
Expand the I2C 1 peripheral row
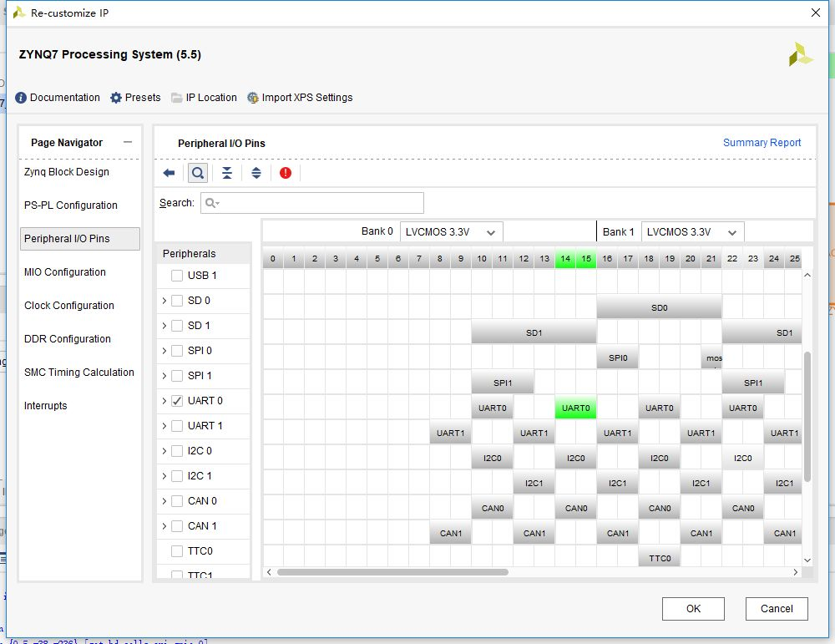(164, 475)
